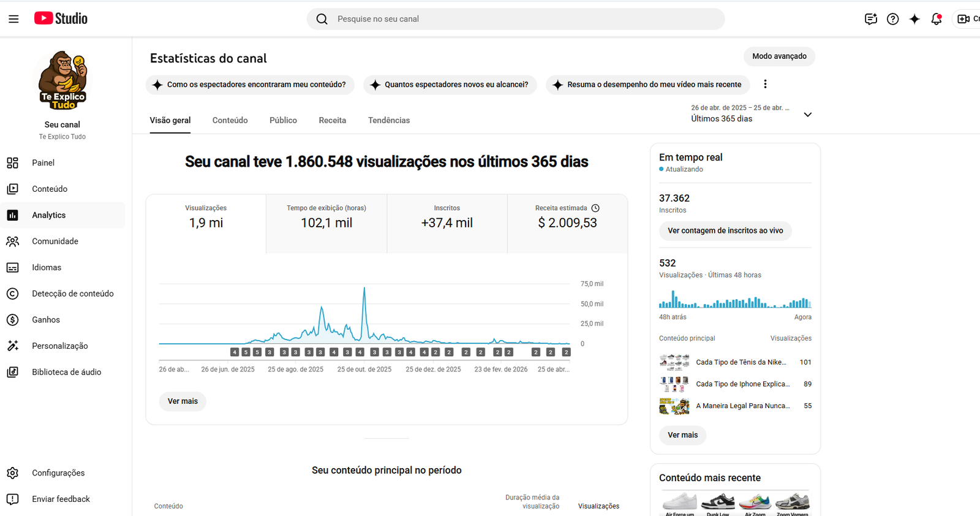The height and width of the screenshot is (516, 980).
Task: Expand the date range dropdown Últimos 365 dias
Action: point(807,115)
